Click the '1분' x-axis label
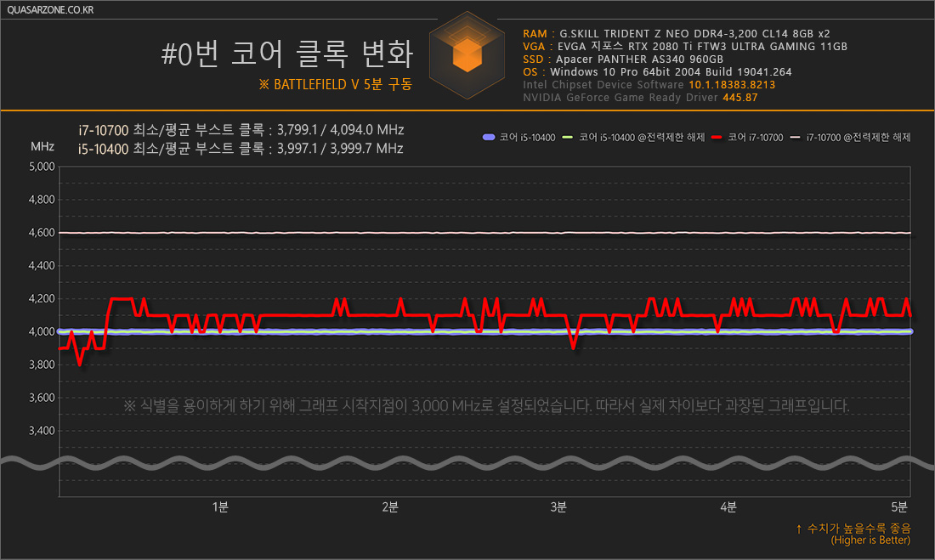Viewport: 935px width, 560px height. tap(220, 507)
